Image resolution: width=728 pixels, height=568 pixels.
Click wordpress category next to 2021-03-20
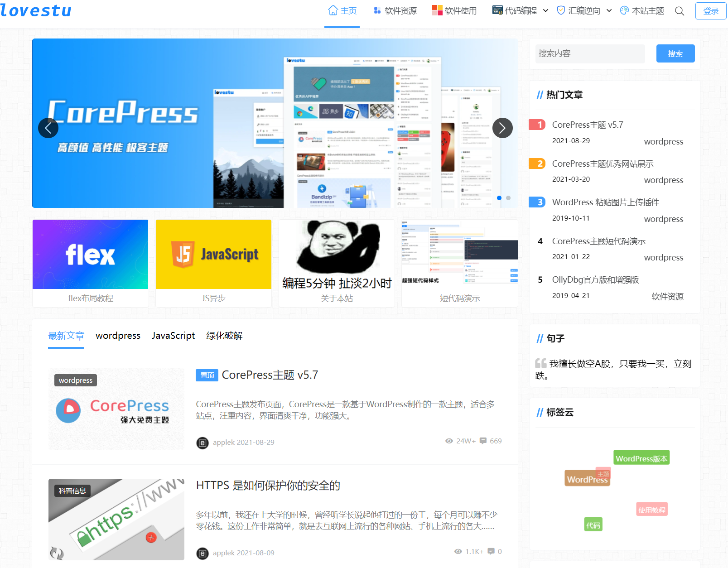(x=664, y=180)
